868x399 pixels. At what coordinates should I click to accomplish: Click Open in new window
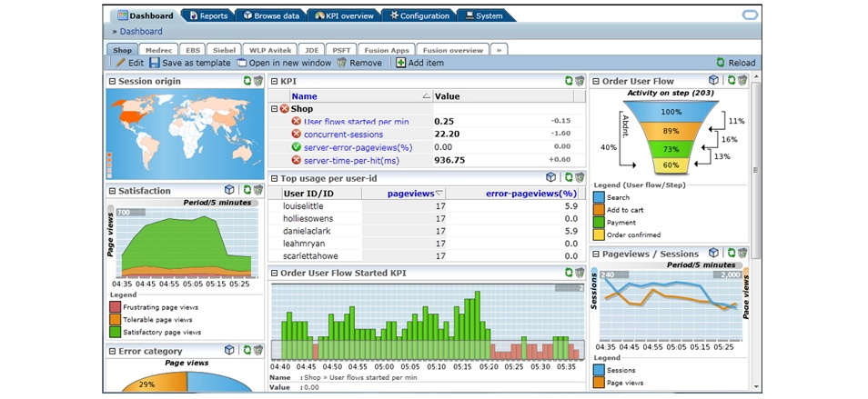tap(284, 63)
